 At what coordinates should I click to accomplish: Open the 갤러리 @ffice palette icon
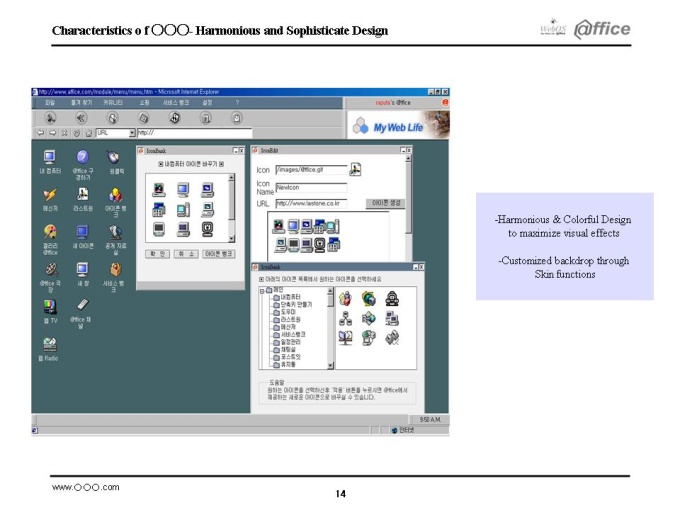(x=50, y=232)
